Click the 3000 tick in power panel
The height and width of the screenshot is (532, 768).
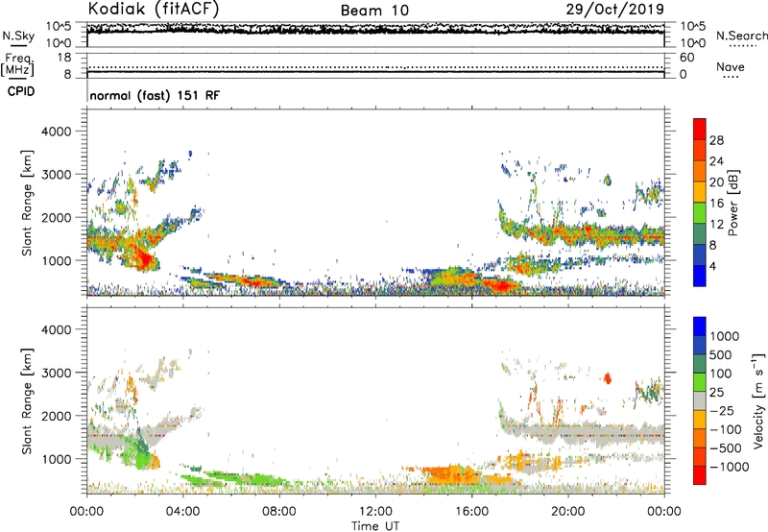pos(56,175)
